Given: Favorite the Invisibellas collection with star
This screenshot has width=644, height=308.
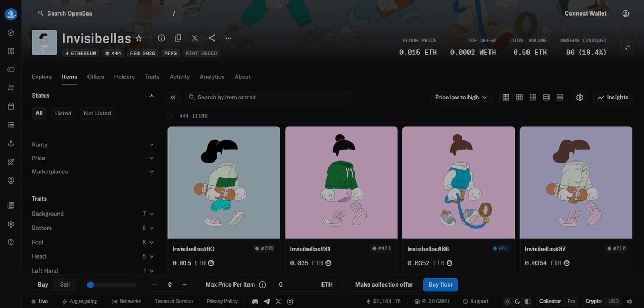Looking at the screenshot, I should [138, 38].
